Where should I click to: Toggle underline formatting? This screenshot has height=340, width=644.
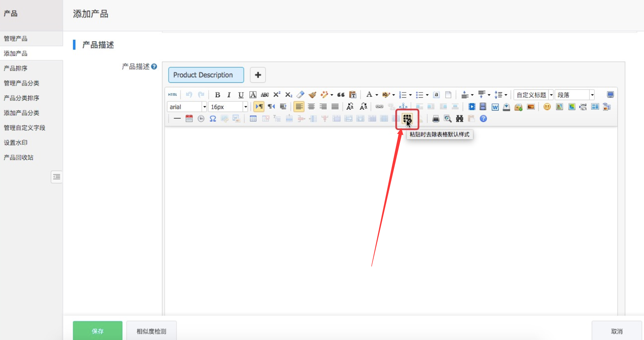coord(241,95)
